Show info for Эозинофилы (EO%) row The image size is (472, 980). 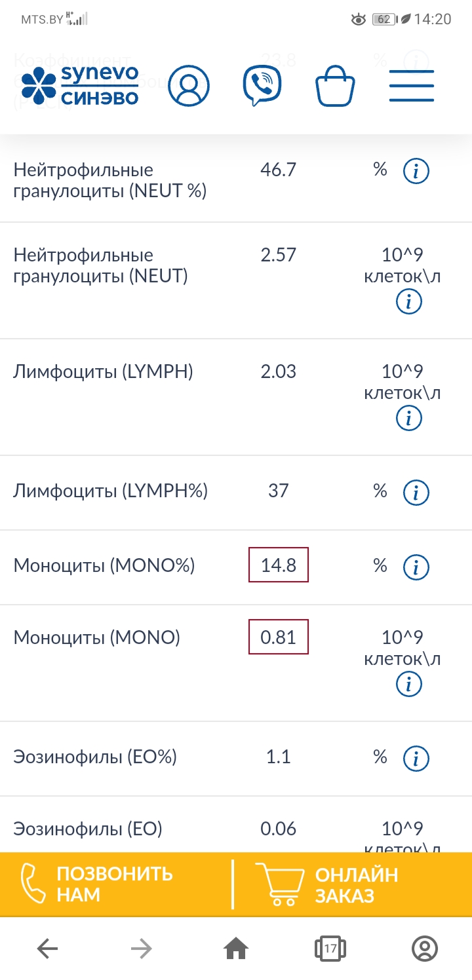click(x=416, y=759)
